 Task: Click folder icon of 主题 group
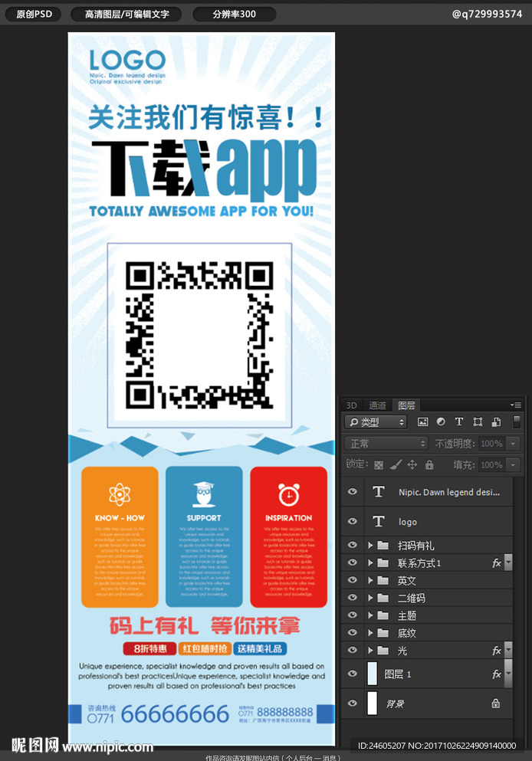[x=383, y=615]
